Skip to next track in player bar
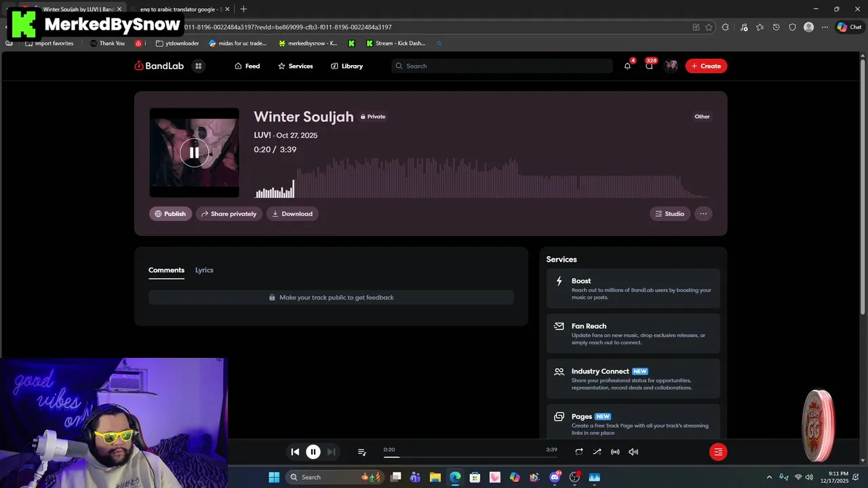 [331, 451]
